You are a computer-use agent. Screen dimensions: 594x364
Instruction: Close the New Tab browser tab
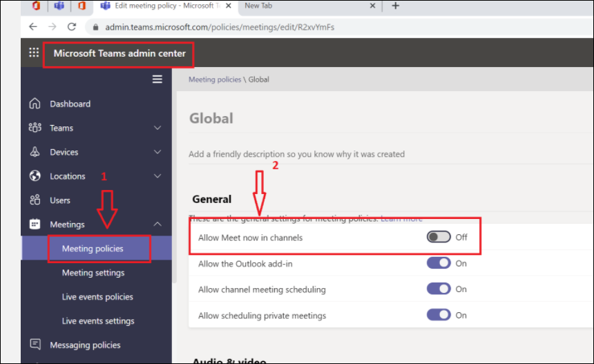coord(372,6)
